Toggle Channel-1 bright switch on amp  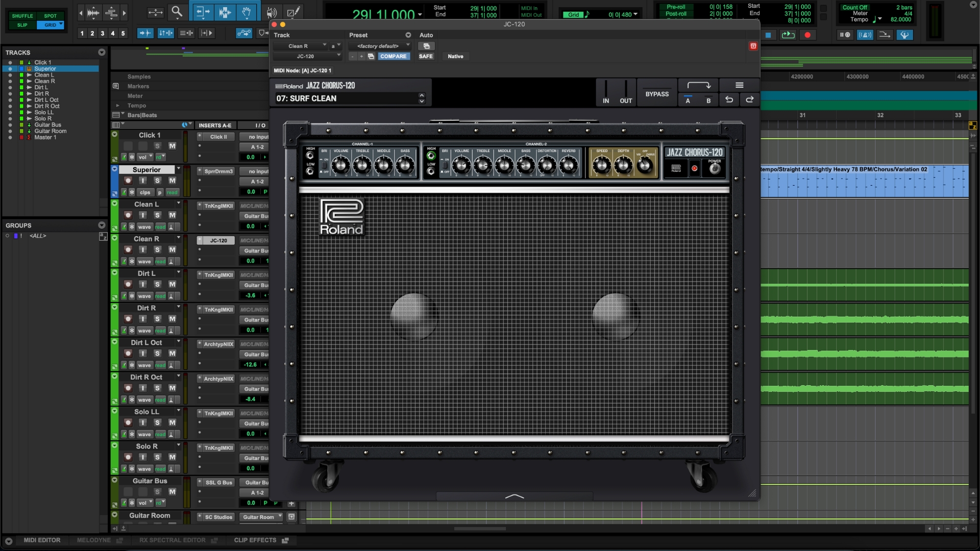(324, 164)
